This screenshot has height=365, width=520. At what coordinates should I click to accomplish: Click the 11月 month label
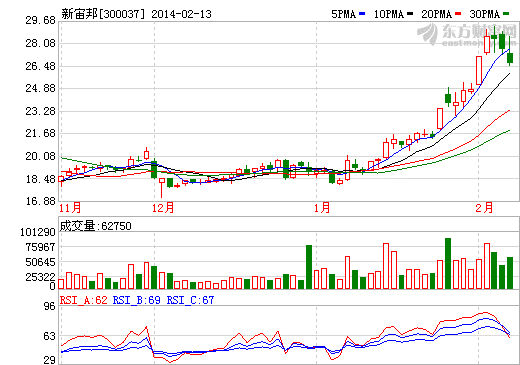(70, 208)
